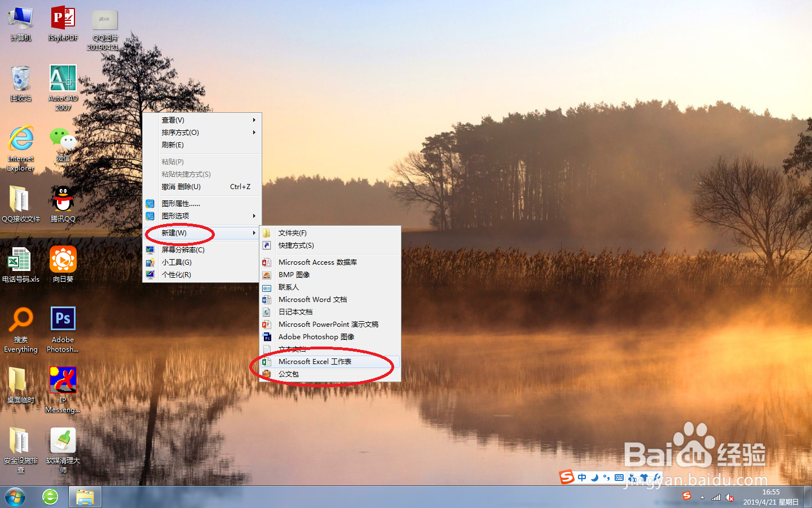This screenshot has height=508, width=812.
Task: Open AutoCAD 2007 from the desktop
Action: 62,78
